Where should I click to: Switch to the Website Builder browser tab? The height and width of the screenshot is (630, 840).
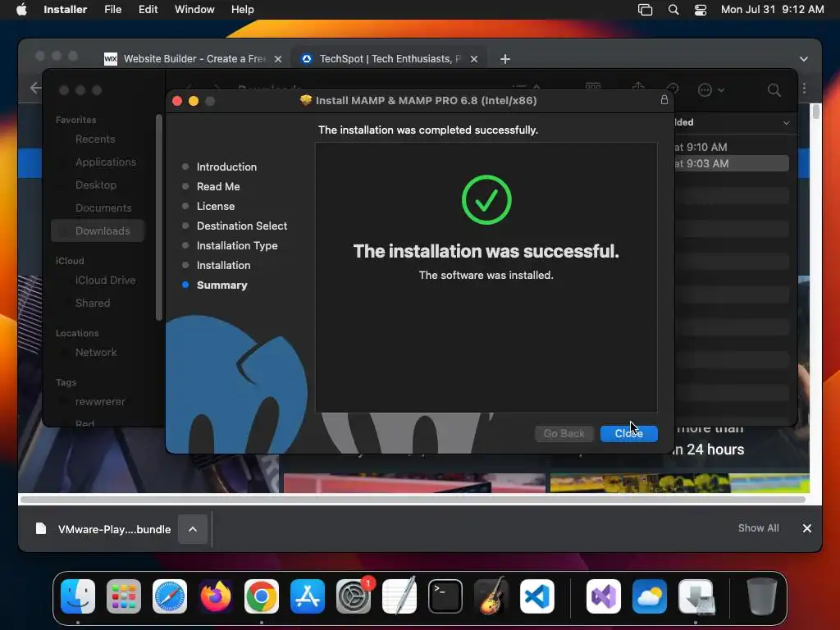pos(193,59)
